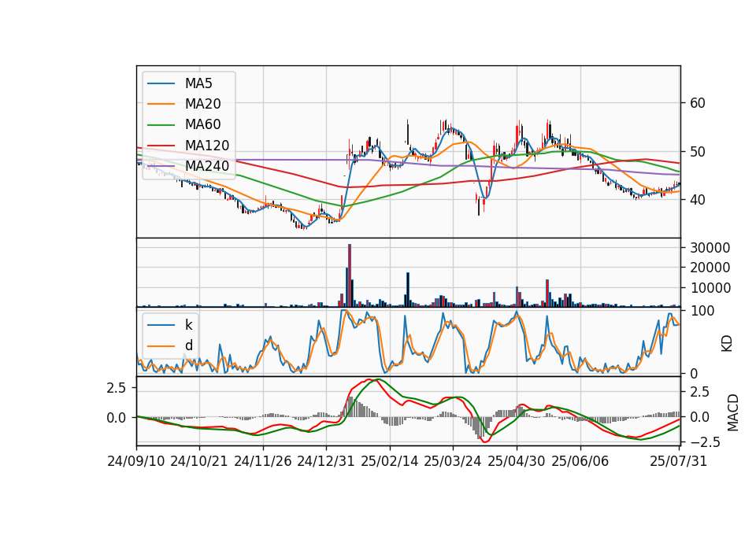The width and height of the screenshot is (756, 543).
Task: Click the 25/04/30 date label
Action: click(517, 462)
